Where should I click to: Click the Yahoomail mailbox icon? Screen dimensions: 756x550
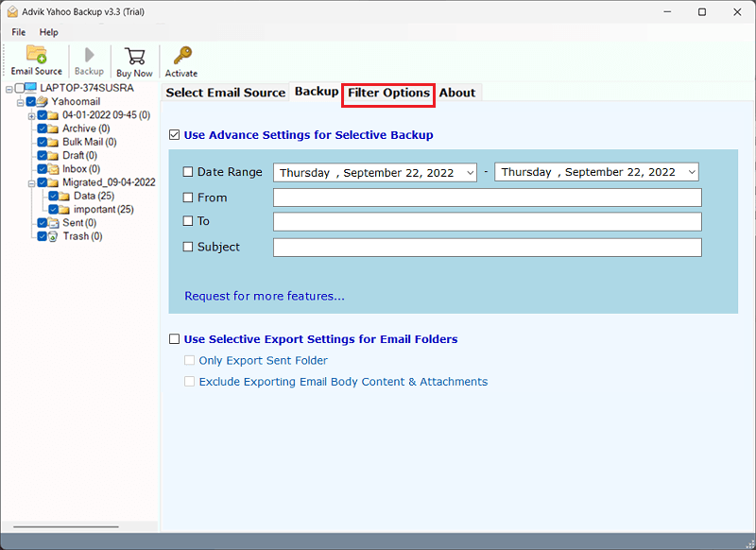pos(43,101)
